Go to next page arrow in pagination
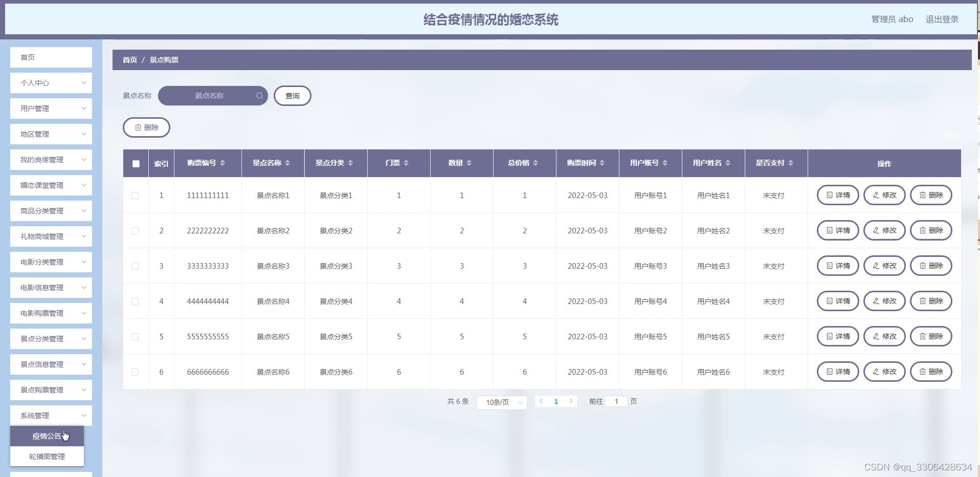Viewport: 980px width, 477px height. click(x=571, y=401)
